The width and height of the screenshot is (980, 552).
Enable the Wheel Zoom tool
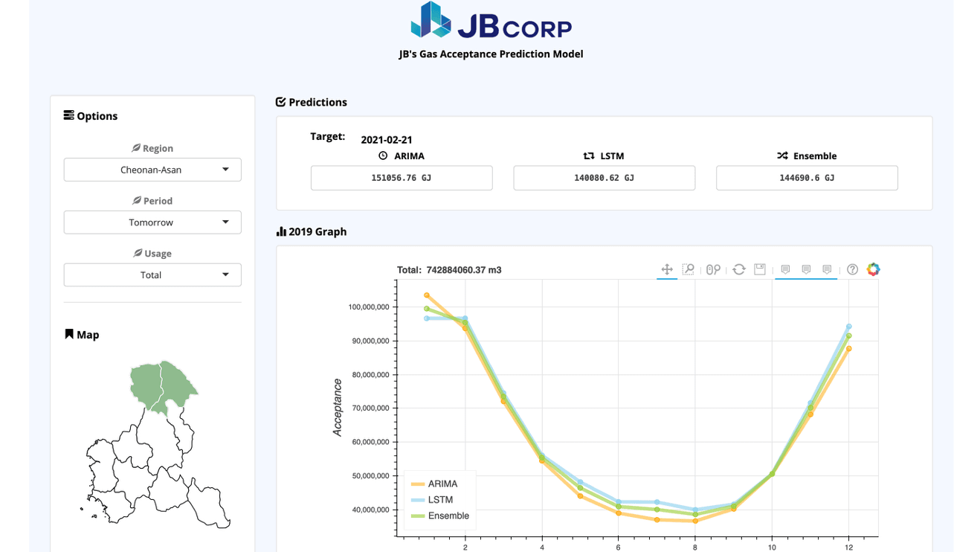tap(713, 269)
